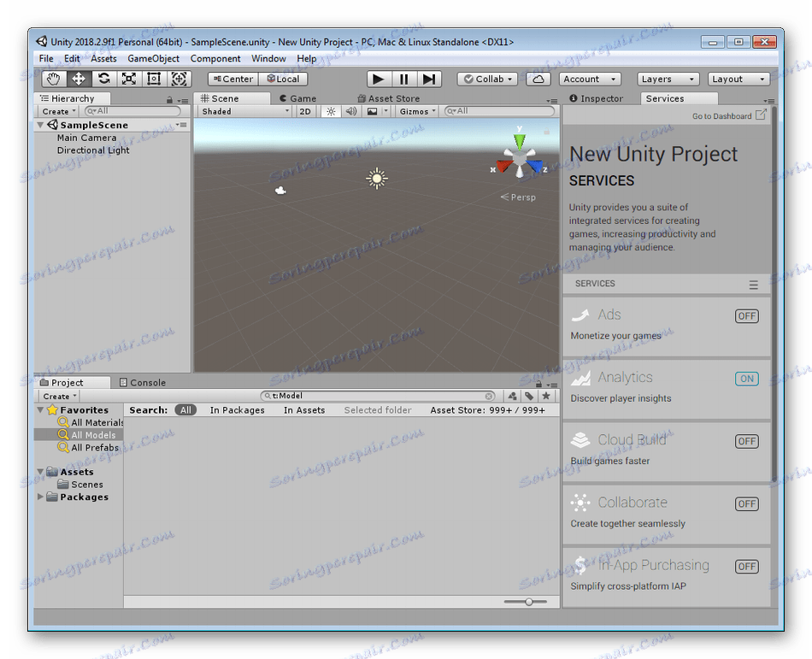Toggle Cloud Build OFF switch
This screenshot has height=659, width=812.
pos(747,441)
